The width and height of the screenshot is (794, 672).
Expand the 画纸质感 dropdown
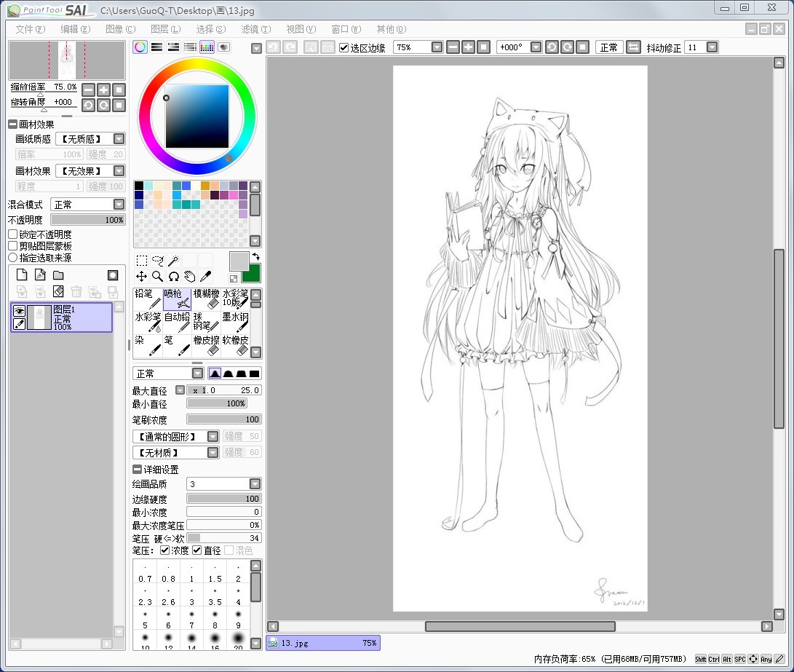pyautogui.click(x=119, y=138)
